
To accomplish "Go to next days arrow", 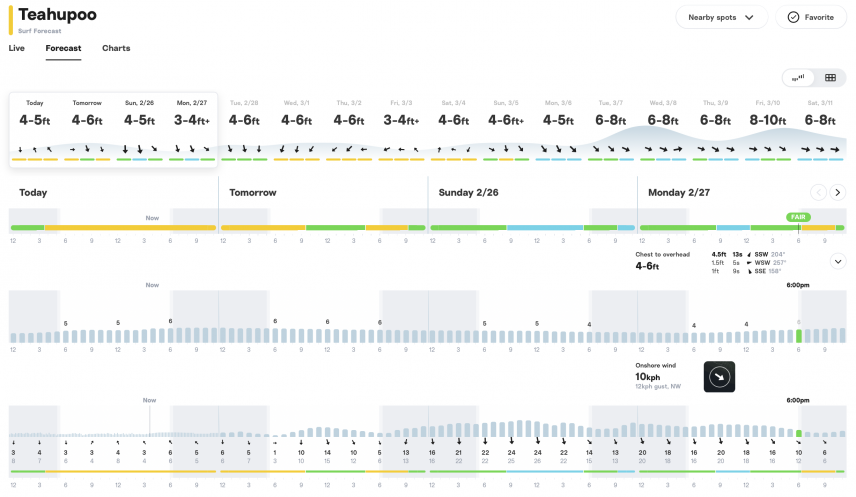I will click(x=837, y=192).
